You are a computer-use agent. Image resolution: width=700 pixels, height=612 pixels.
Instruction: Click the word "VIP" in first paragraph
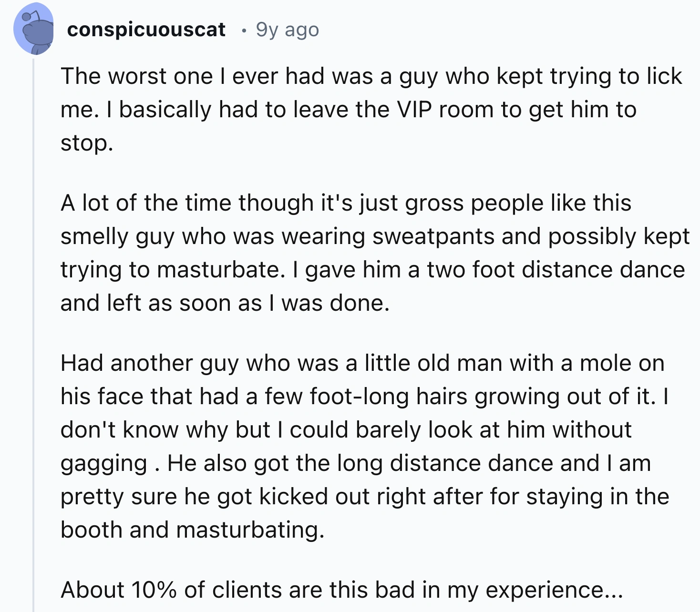tap(414, 110)
